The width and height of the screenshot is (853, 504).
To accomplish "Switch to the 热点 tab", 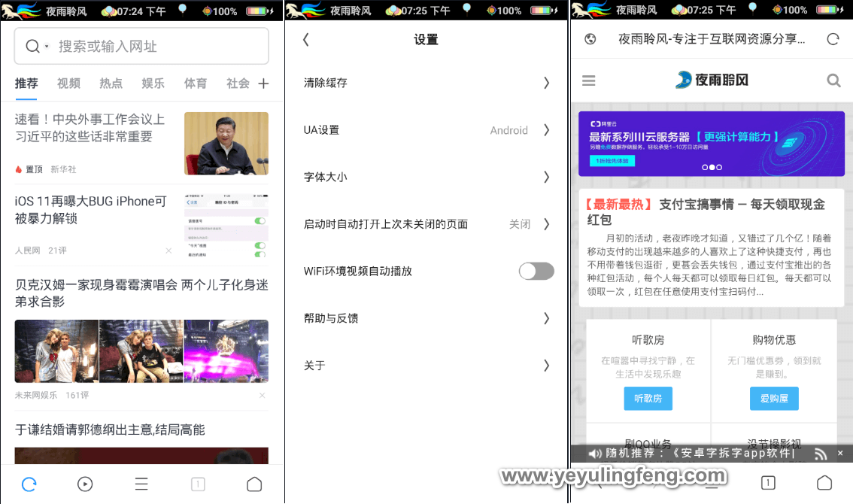I will click(x=111, y=83).
